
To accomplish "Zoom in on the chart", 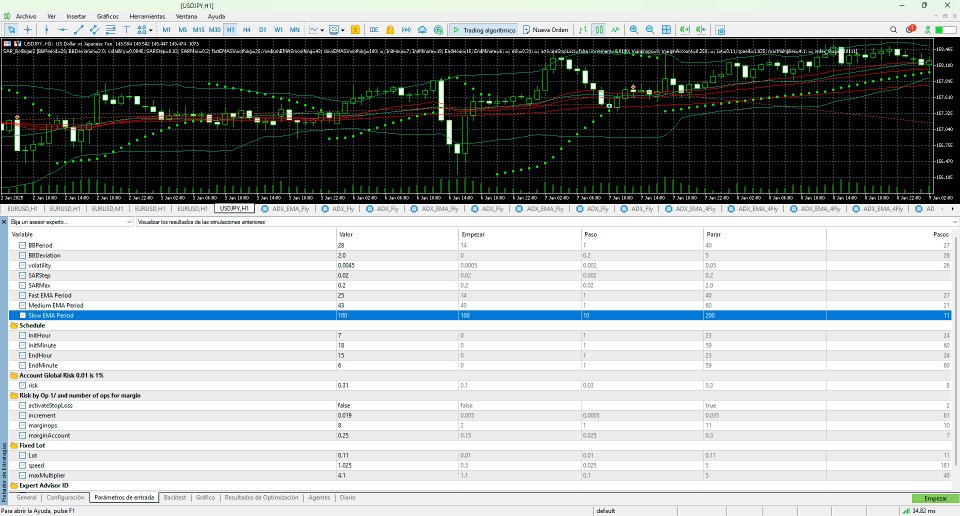I will pyautogui.click(x=634, y=29).
